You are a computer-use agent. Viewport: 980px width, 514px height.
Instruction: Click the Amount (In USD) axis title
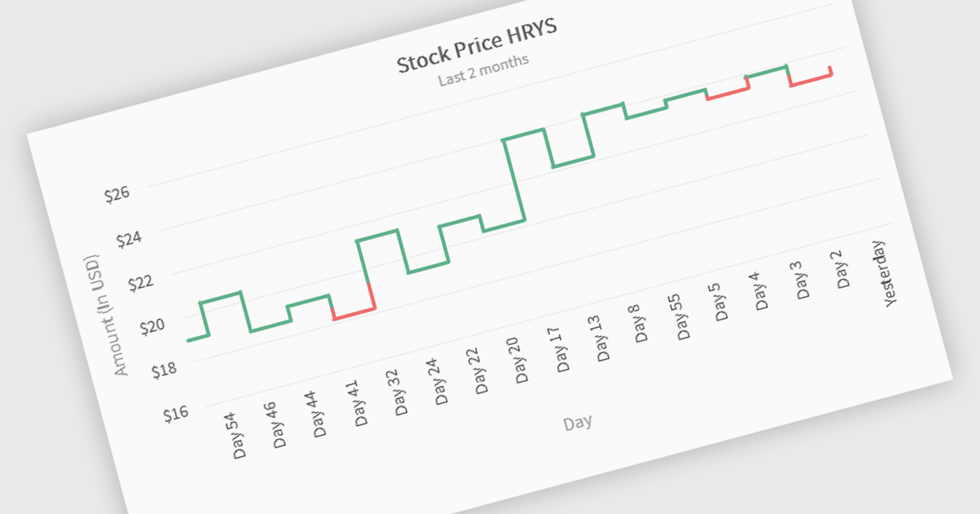click(x=108, y=314)
